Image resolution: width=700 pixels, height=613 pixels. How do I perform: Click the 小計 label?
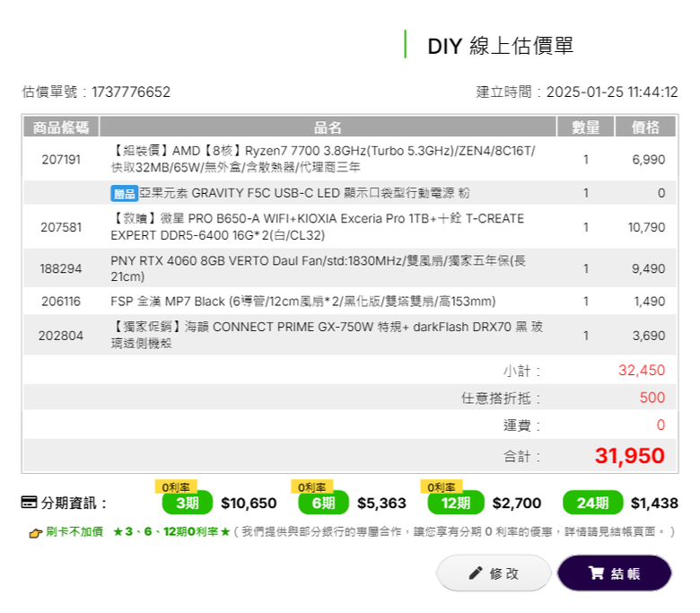click(521, 371)
